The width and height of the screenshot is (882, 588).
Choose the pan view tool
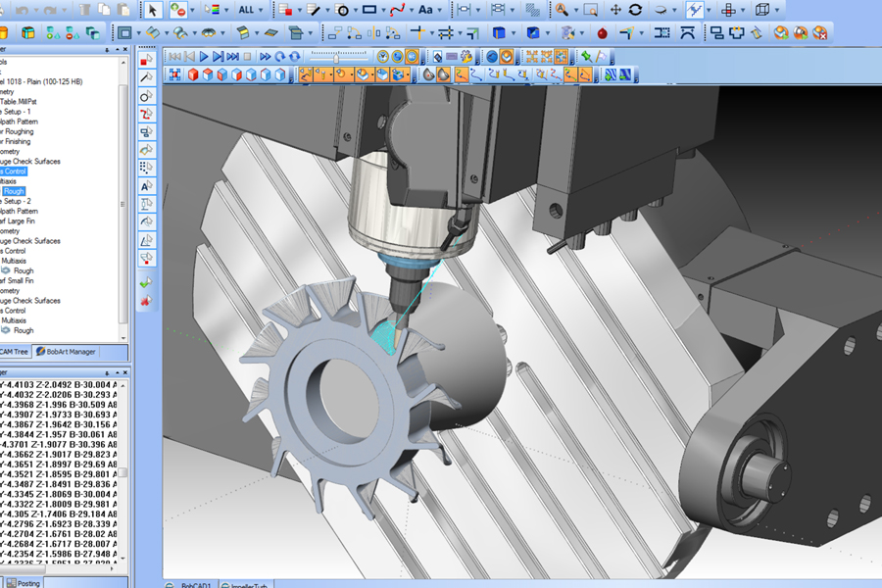point(616,10)
